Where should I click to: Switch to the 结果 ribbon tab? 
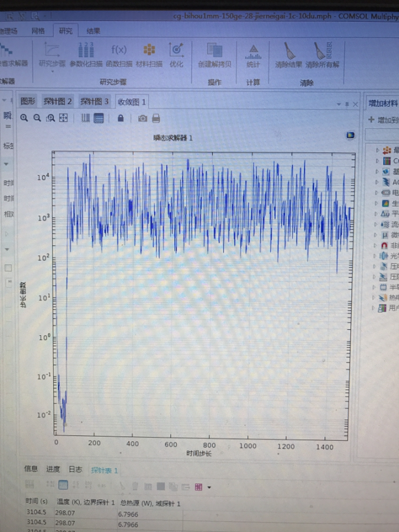(93, 31)
